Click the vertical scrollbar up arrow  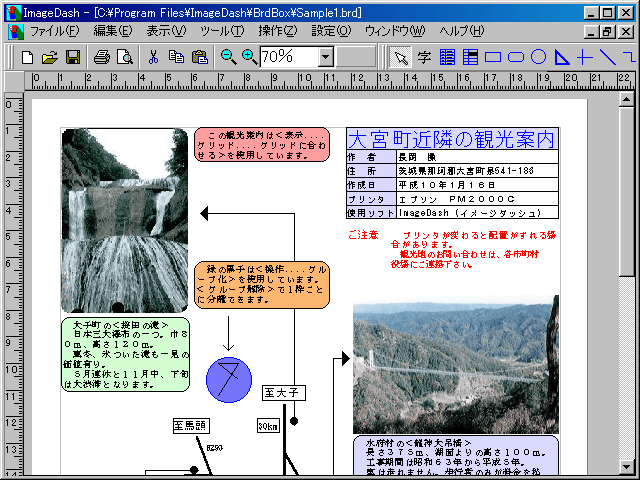click(x=627, y=100)
